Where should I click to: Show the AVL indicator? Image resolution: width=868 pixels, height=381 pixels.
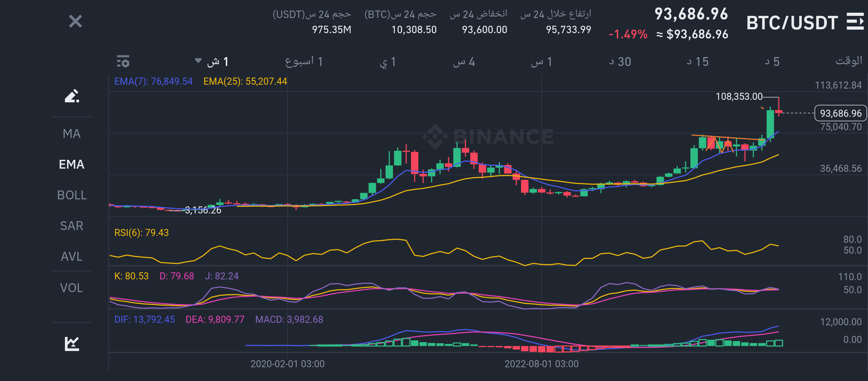pyautogui.click(x=72, y=256)
